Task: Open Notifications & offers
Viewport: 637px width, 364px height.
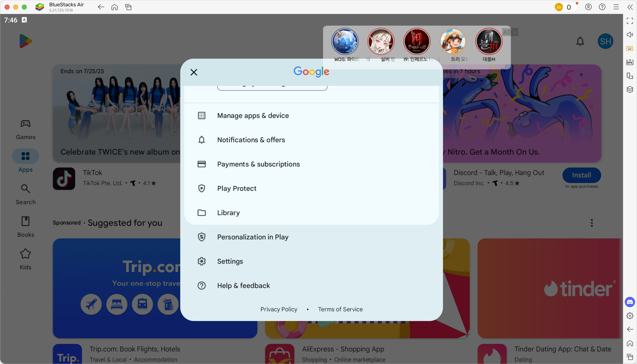Action: point(251,140)
